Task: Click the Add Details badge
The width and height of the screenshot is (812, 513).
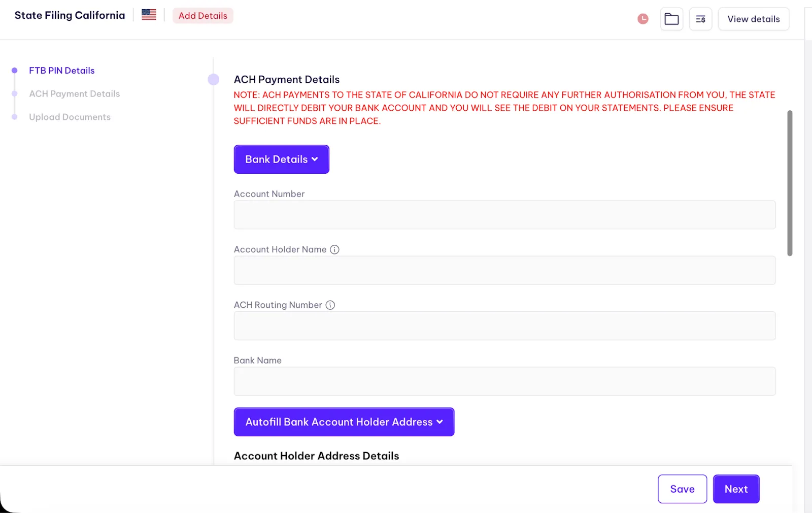Action: 203,16
